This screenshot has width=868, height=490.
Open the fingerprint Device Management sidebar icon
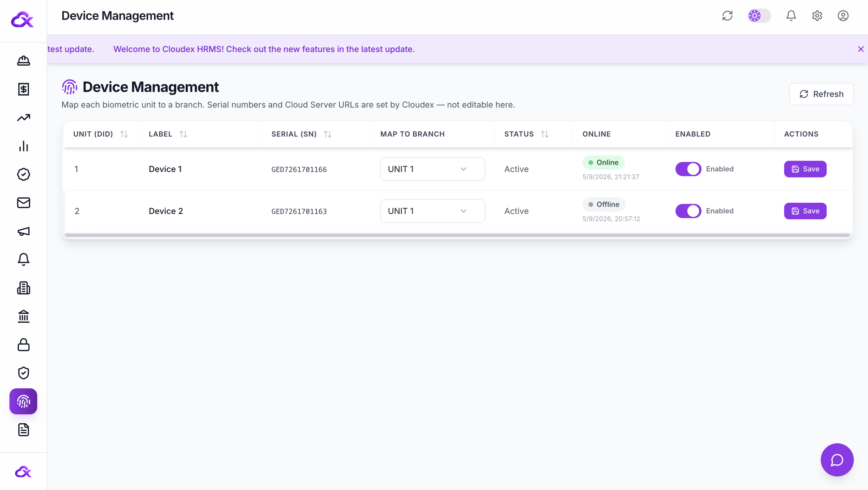(x=23, y=401)
